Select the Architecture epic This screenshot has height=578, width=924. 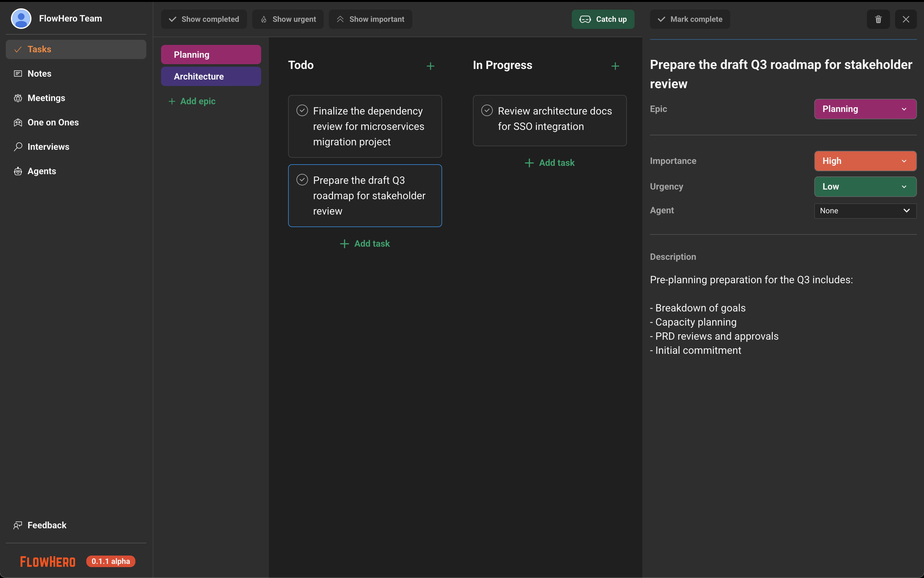(211, 76)
